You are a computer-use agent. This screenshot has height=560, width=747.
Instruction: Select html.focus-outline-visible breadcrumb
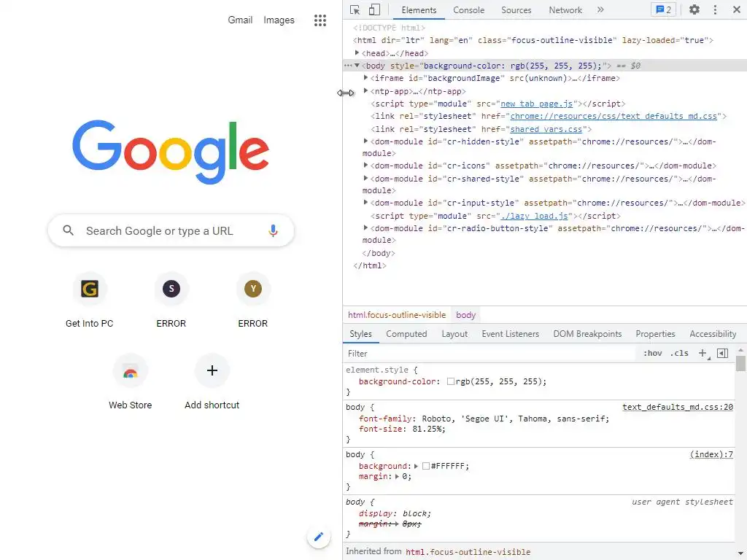click(x=397, y=315)
